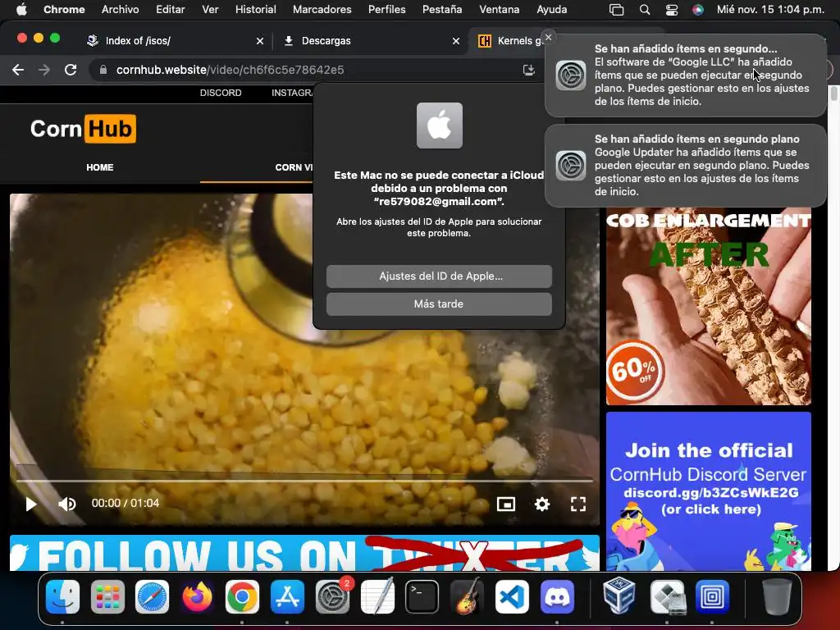Screen dimensions: 840x630
Task: Click the CornHub logo
Action: tap(83, 129)
